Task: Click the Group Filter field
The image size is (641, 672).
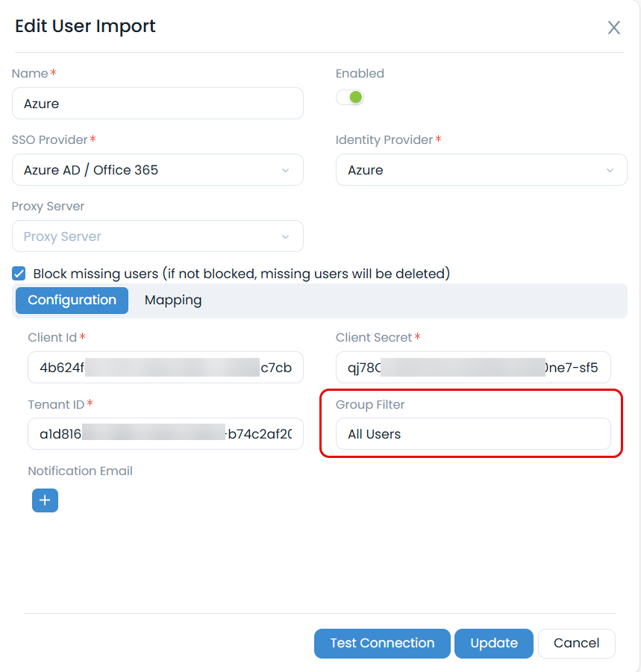Action: click(473, 434)
